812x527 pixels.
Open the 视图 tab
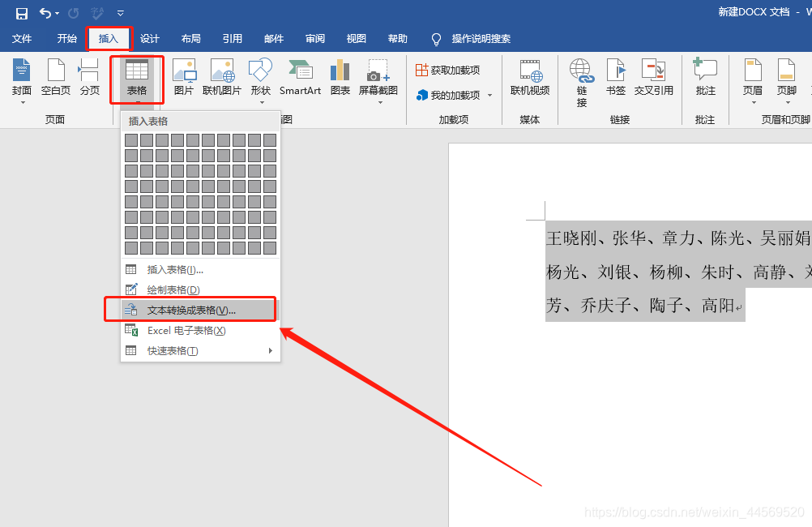coord(357,39)
